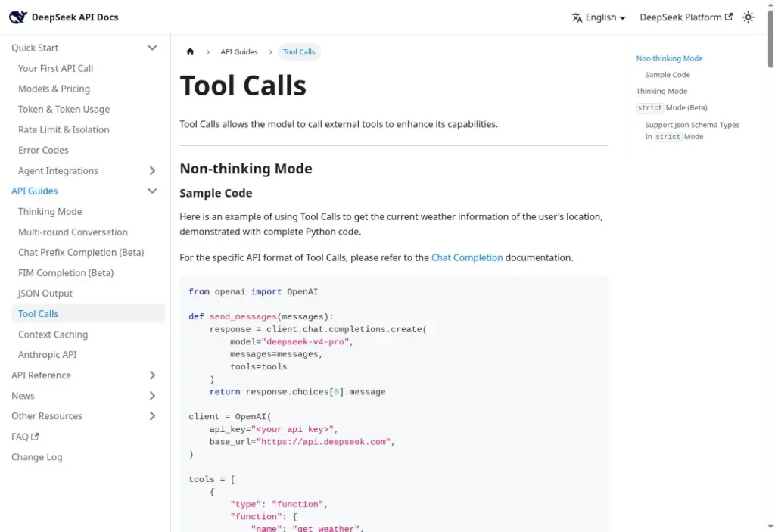
Task: Select Agent Integrations in sidebar
Action: 58,170
